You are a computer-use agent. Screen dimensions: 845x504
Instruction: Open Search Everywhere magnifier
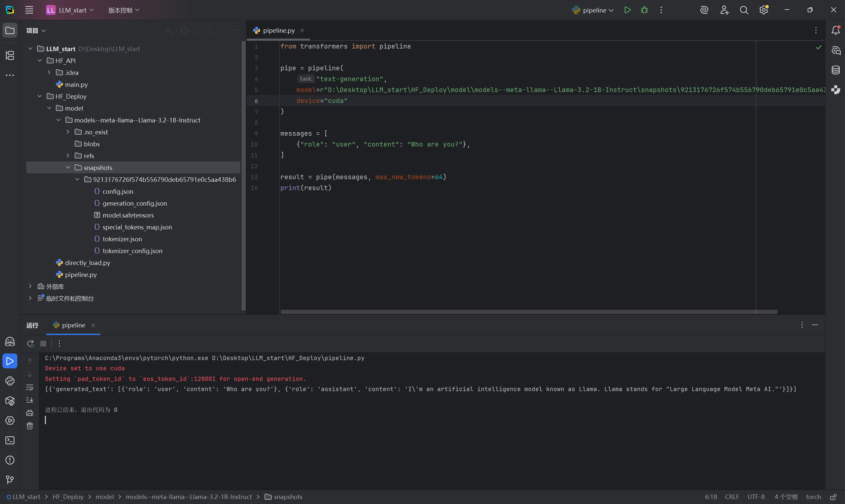(744, 10)
